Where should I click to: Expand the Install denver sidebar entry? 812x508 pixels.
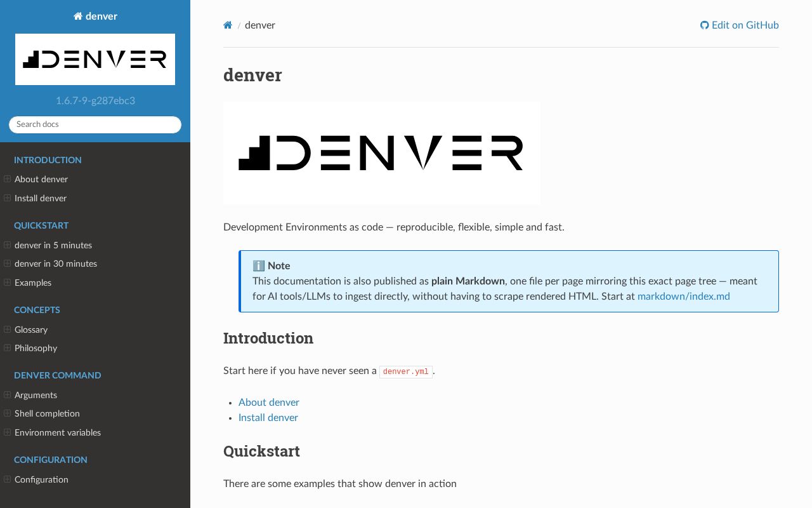(8, 198)
